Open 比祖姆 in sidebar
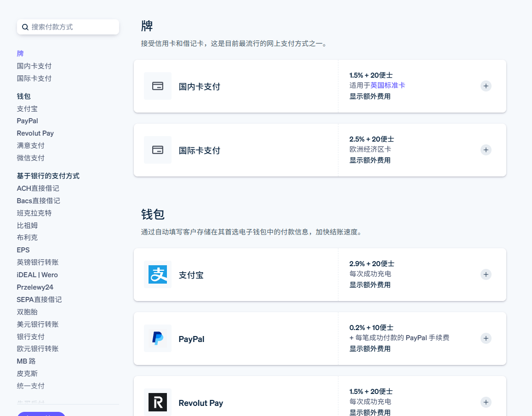 point(27,225)
